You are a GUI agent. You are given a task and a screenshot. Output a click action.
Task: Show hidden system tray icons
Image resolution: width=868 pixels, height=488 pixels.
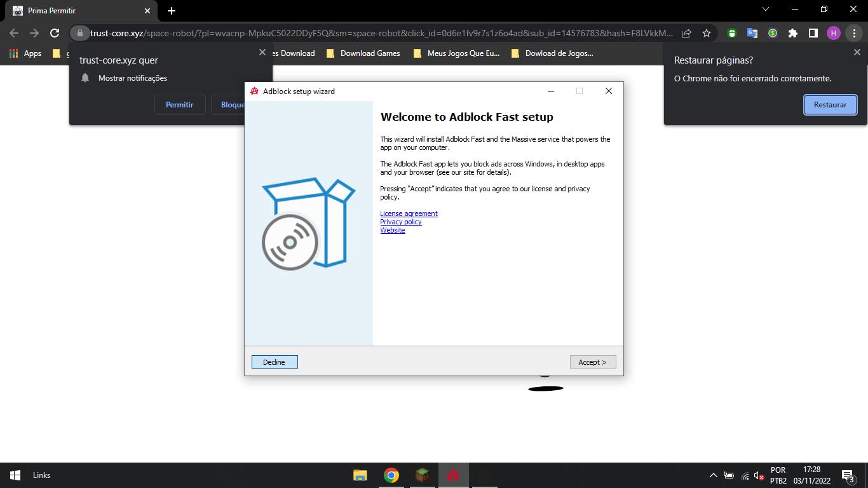[x=713, y=475]
